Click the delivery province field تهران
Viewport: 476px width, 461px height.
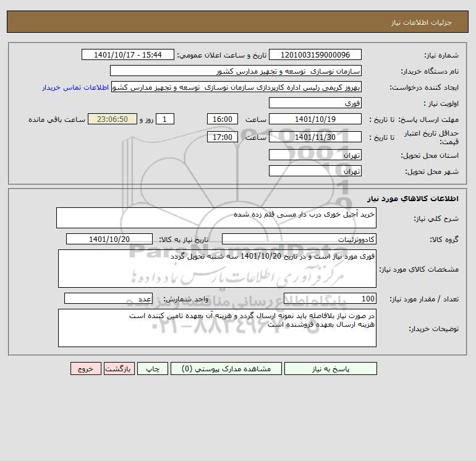click(x=315, y=155)
